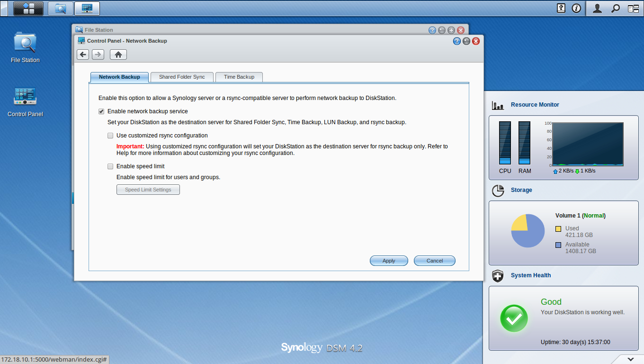This screenshot has width=644, height=364.
Task: Close the File Station window
Action: (x=461, y=30)
